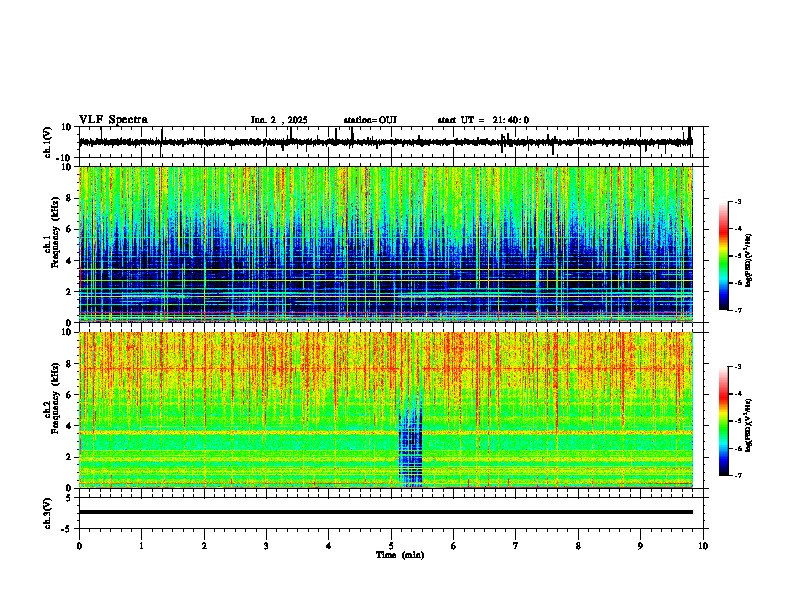Click the "VLF Spectra" title text

point(113,120)
